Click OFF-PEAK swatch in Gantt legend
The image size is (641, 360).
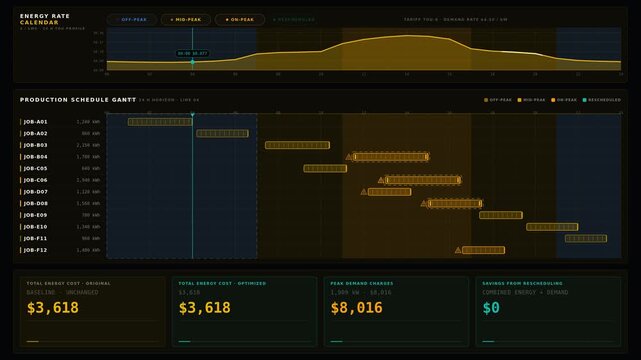click(486, 100)
